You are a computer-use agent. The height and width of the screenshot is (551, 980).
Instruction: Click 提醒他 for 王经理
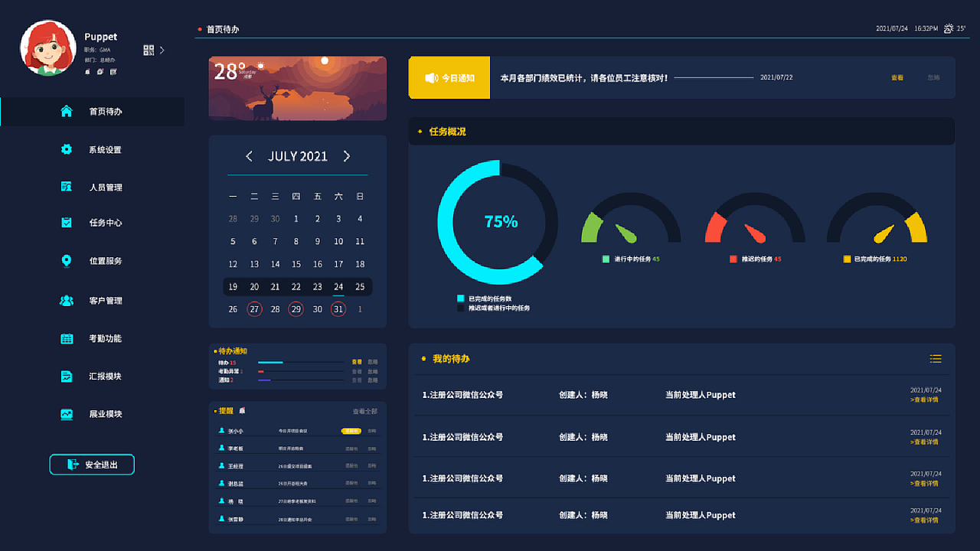tap(351, 466)
